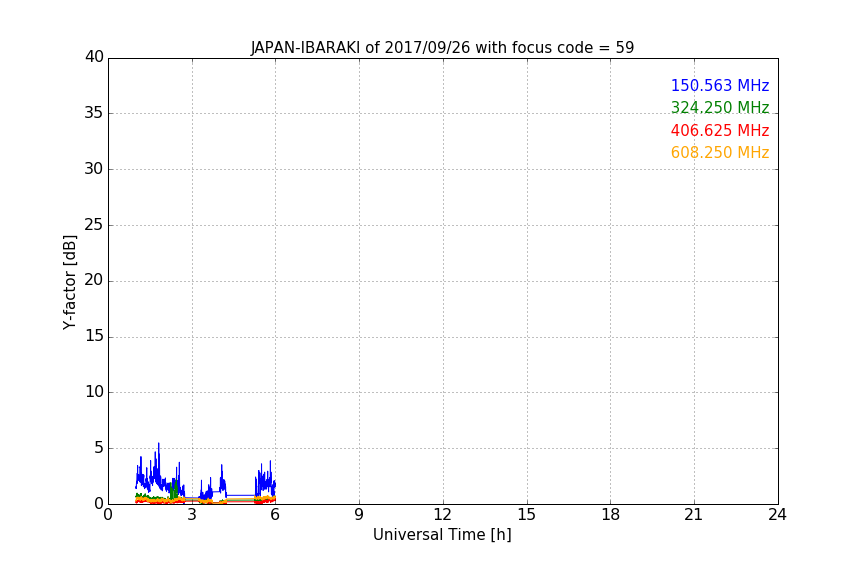Click the x-axis tick value 6
The width and height of the screenshot is (864, 576).
point(276,515)
